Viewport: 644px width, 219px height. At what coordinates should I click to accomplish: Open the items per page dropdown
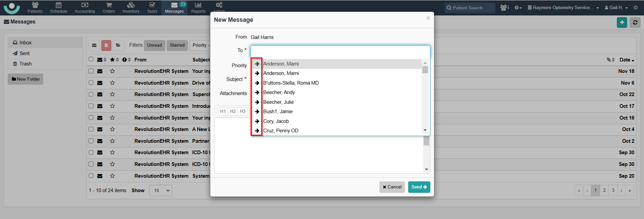[x=161, y=190]
